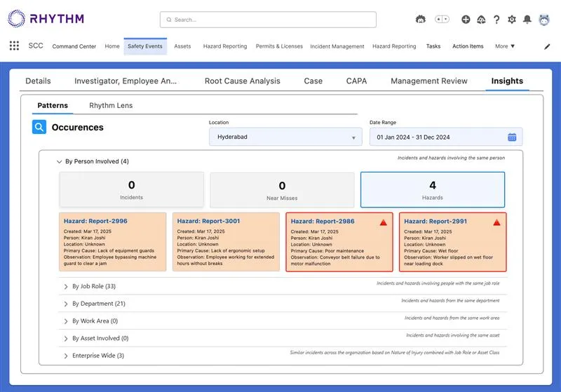Open the More navigation dropdown
This screenshot has width=561, height=392.
click(505, 46)
